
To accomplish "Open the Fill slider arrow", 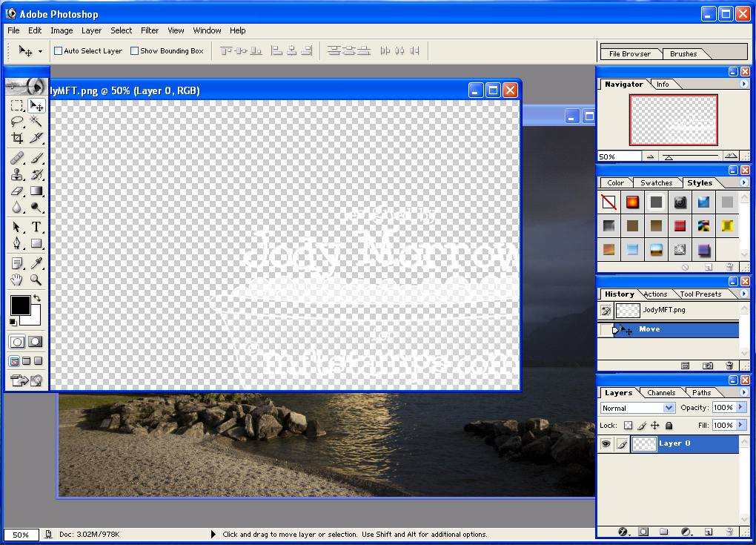I will tap(741, 425).
